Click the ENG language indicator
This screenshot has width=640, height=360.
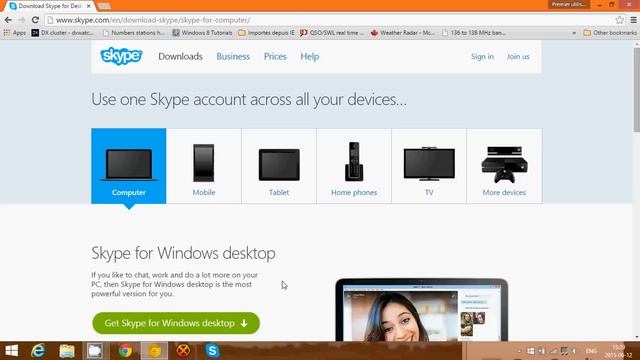coord(591,351)
